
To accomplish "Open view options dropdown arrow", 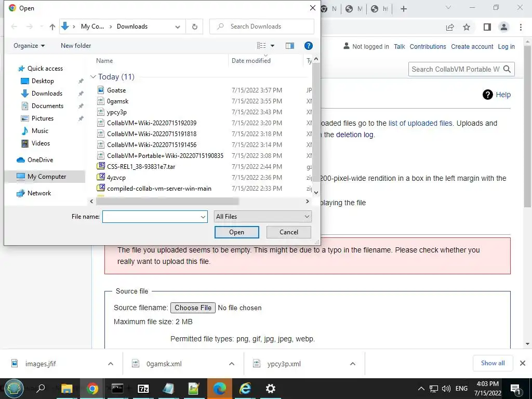I will (272, 46).
